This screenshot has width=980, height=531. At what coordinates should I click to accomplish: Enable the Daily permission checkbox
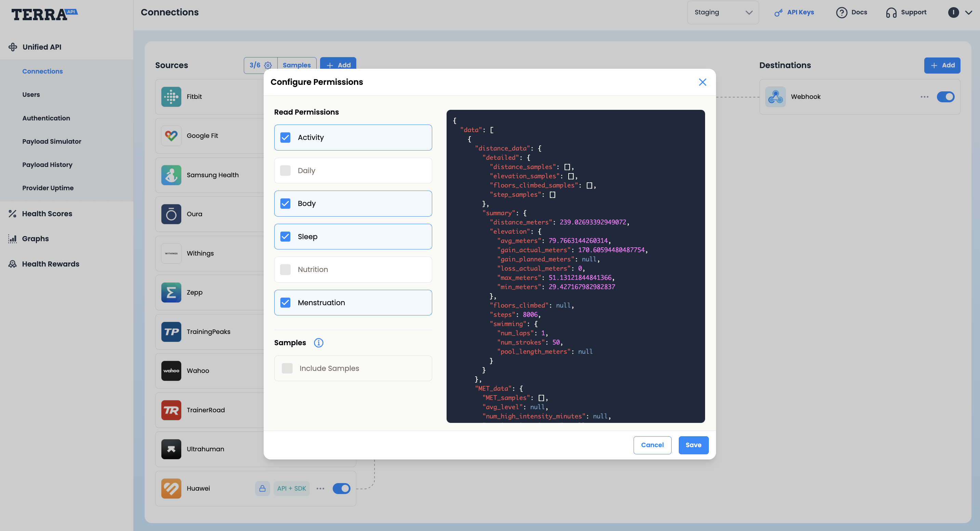point(285,170)
